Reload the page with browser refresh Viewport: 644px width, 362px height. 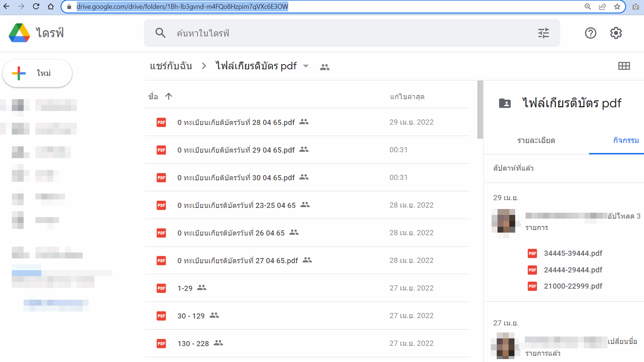click(36, 7)
